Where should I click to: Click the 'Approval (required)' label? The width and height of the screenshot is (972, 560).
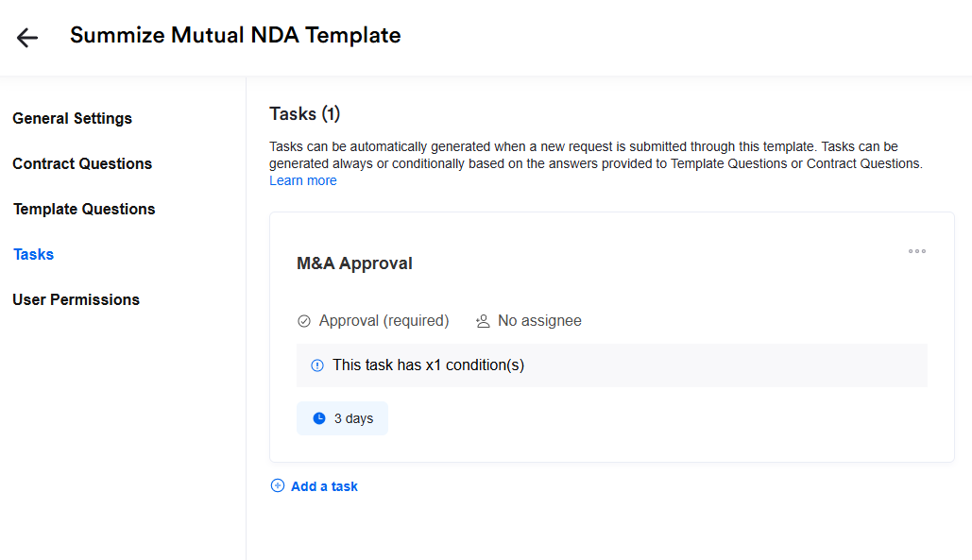384,321
